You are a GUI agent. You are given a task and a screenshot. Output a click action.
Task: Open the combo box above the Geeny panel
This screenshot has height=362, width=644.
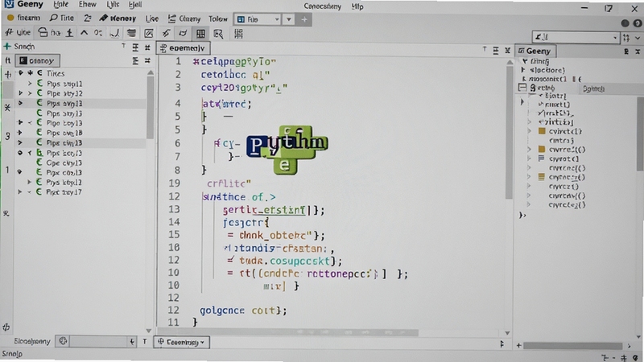[x=575, y=37]
